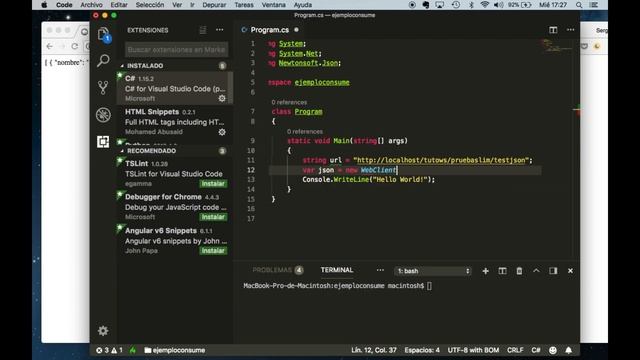Viewport: 640px width, 360px height.
Task: Change line ending CRLF setting
Action: 515,350
